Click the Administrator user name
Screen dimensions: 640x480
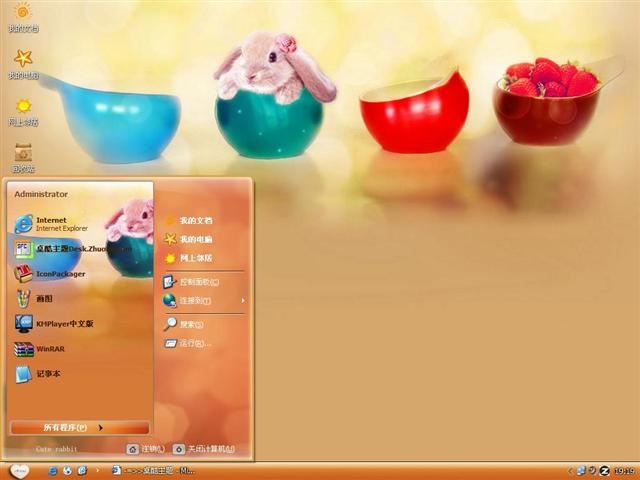(41, 194)
